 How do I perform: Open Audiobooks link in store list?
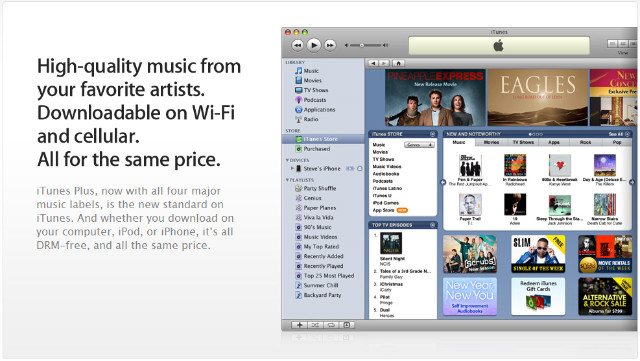tap(386, 174)
